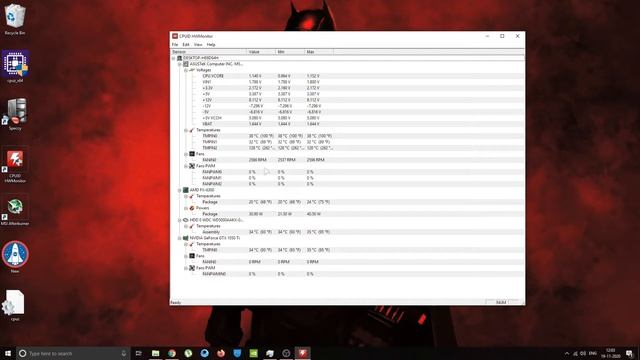Click the hard drive icon beside HDD WDC
This screenshot has width=640, height=360.
coord(186,220)
